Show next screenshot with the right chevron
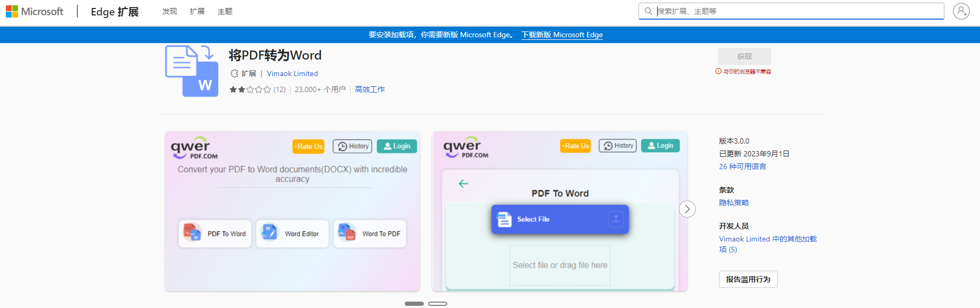980x308 pixels. tap(687, 209)
